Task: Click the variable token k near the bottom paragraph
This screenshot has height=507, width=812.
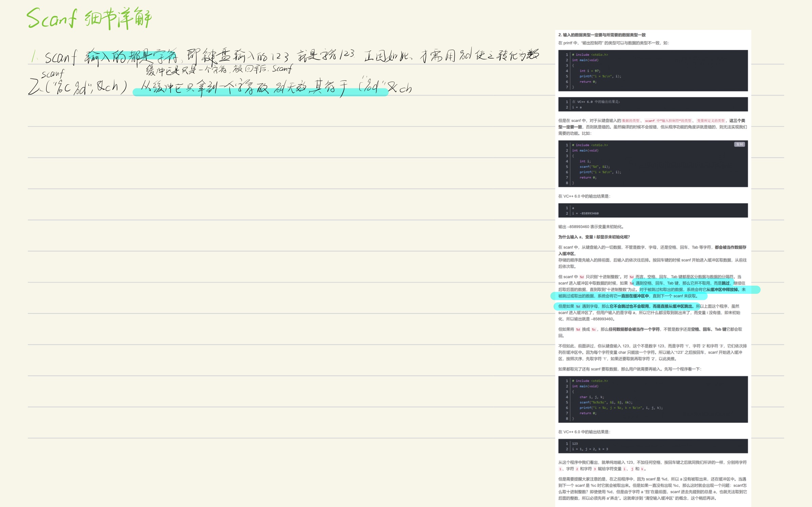Action: 642,469
